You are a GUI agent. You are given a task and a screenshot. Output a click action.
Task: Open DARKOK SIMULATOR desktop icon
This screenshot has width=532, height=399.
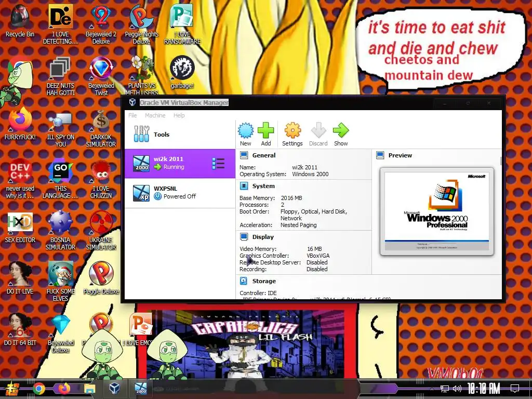(101, 128)
